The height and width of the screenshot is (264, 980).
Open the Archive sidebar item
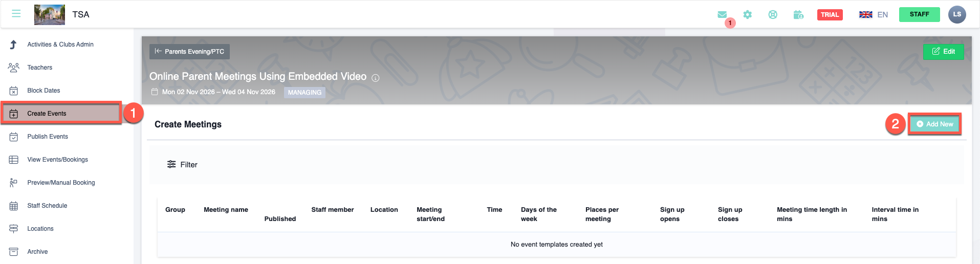point(37,252)
